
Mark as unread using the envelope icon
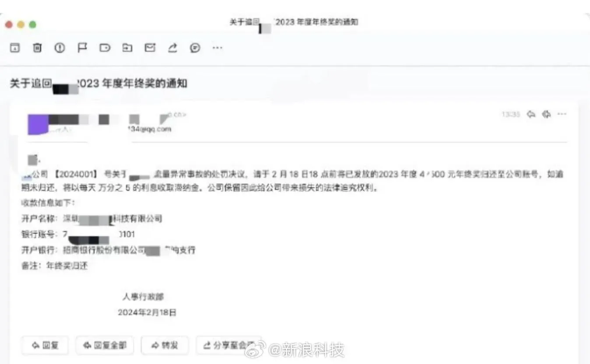[150, 48]
